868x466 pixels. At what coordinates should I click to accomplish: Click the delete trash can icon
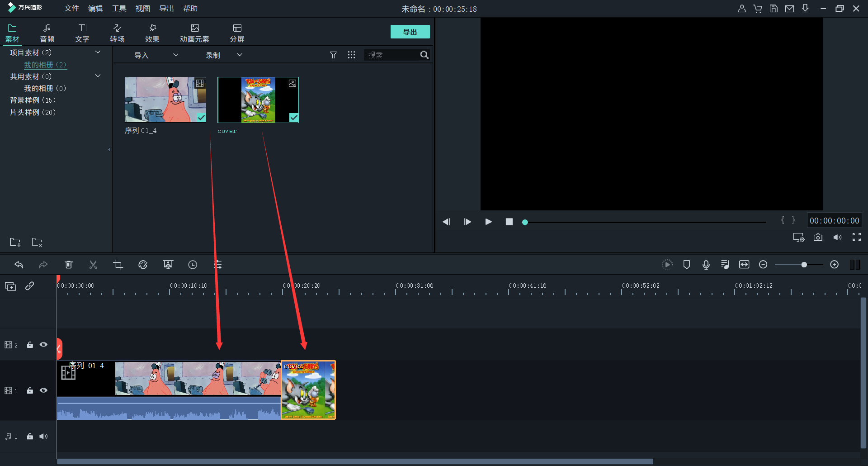pos(69,265)
